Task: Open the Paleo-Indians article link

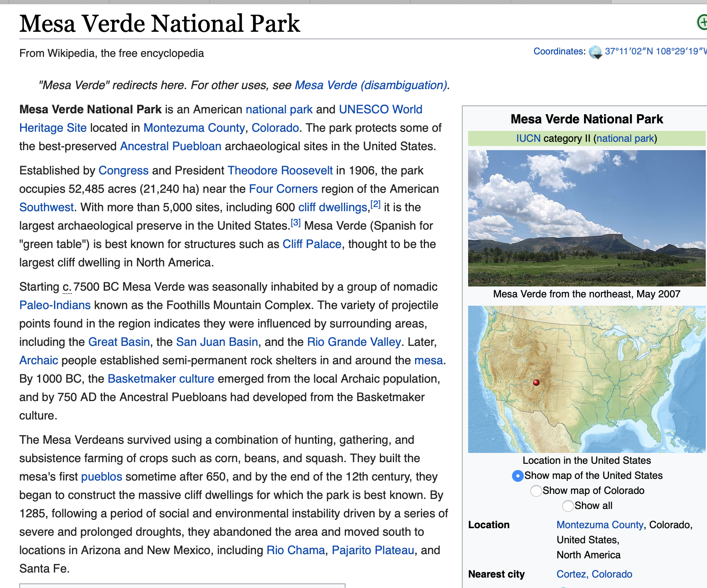Action: pos(55,305)
